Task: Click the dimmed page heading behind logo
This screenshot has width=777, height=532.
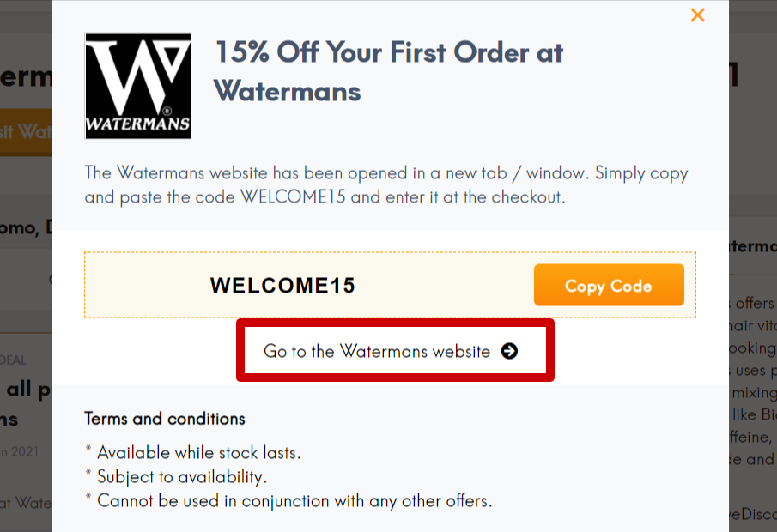Action: pos(26,76)
